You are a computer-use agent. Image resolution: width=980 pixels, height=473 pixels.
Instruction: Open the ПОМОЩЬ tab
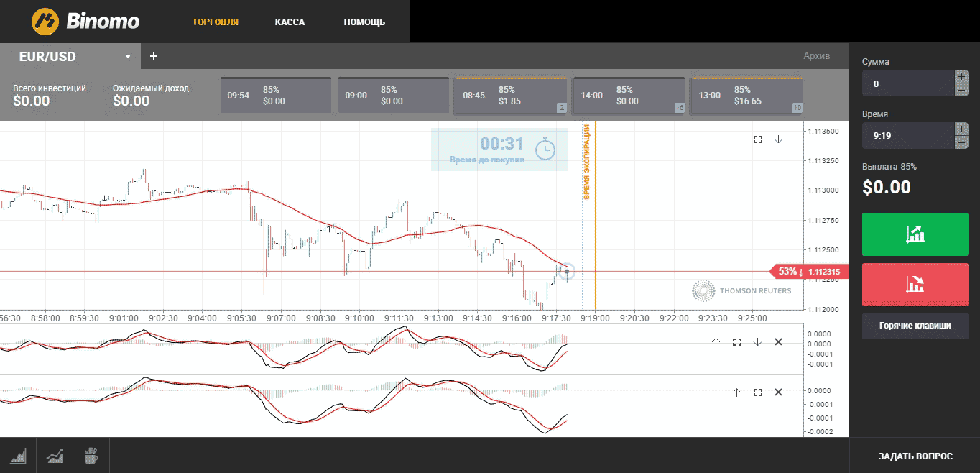tap(364, 22)
